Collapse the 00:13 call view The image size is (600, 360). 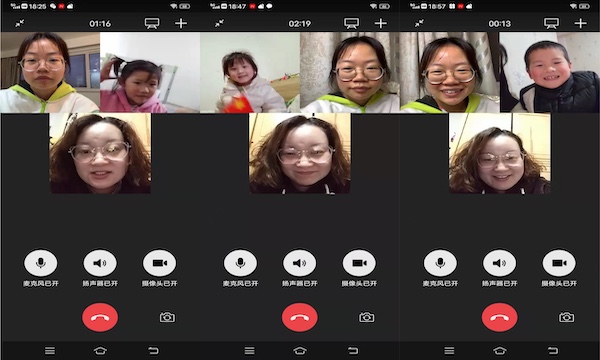pyautogui.click(x=419, y=23)
